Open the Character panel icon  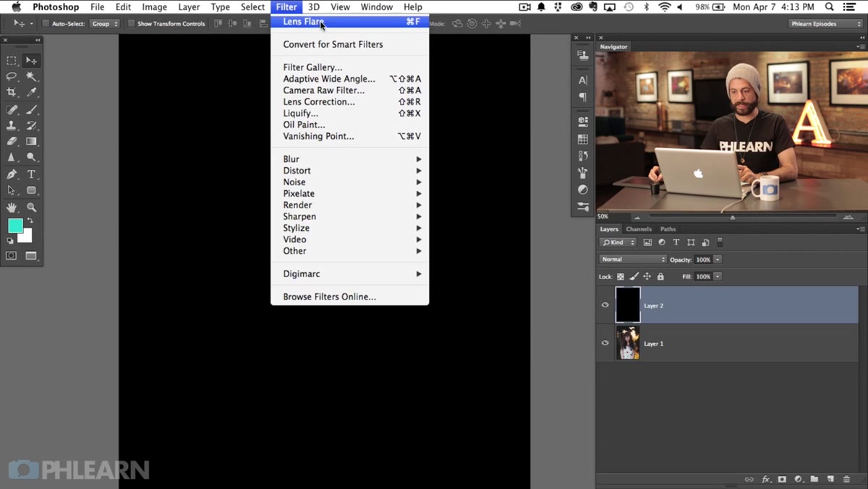tap(583, 80)
